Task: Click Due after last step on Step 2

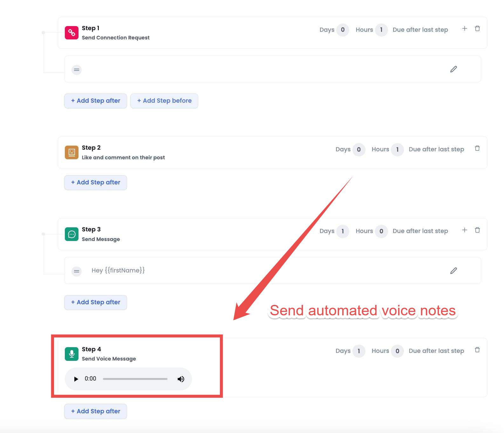Action: coord(436,149)
